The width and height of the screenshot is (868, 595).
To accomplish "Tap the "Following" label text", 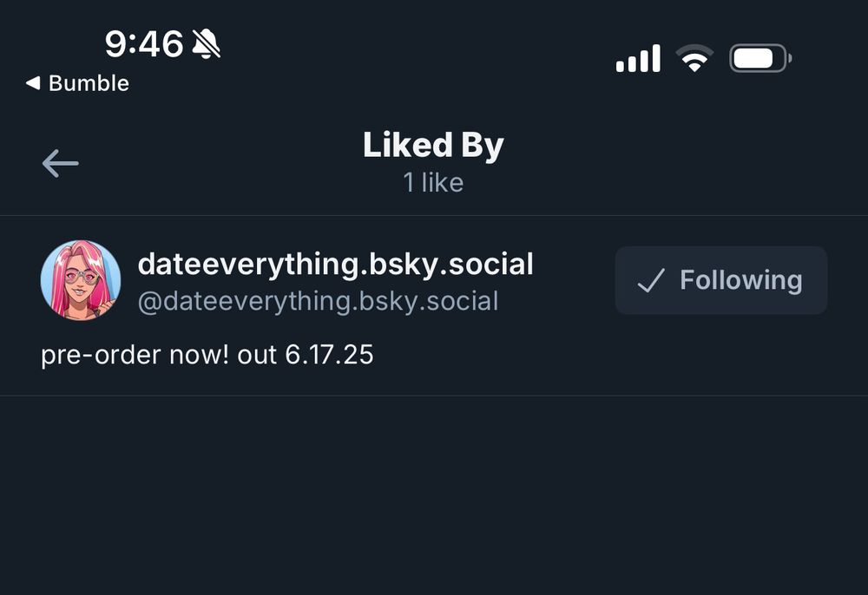I will pos(740,280).
